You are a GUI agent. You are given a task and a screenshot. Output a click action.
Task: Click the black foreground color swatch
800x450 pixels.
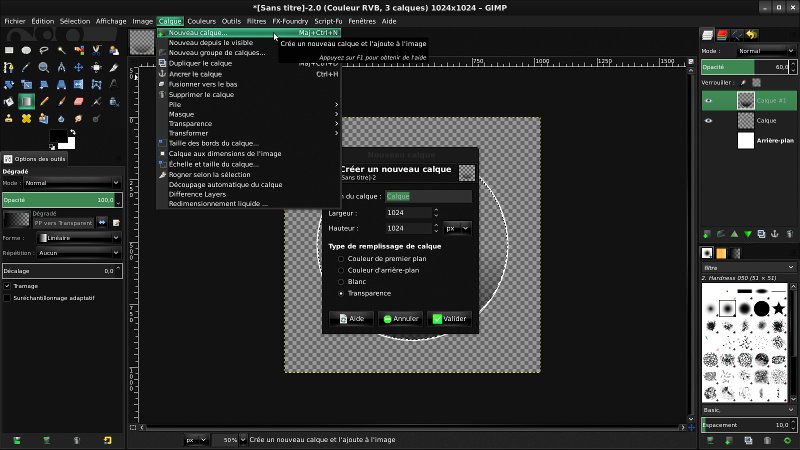[58, 136]
